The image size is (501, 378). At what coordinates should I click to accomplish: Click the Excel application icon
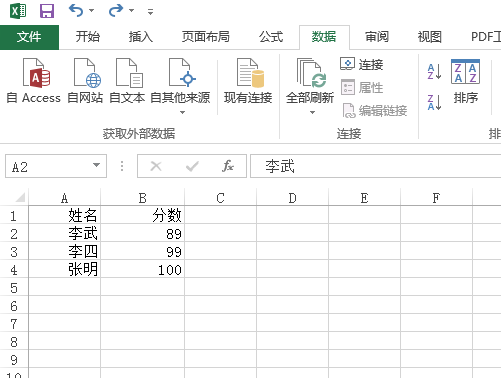18,11
